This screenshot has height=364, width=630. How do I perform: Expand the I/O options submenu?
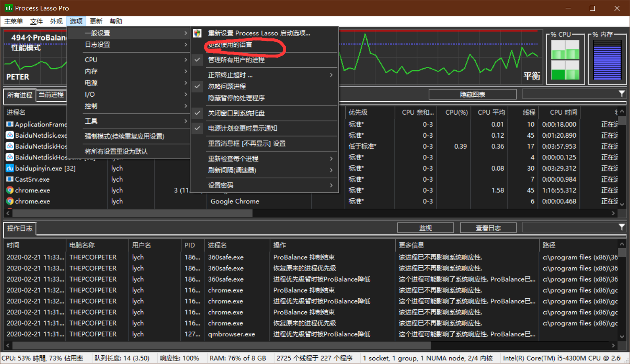click(x=128, y=95)
